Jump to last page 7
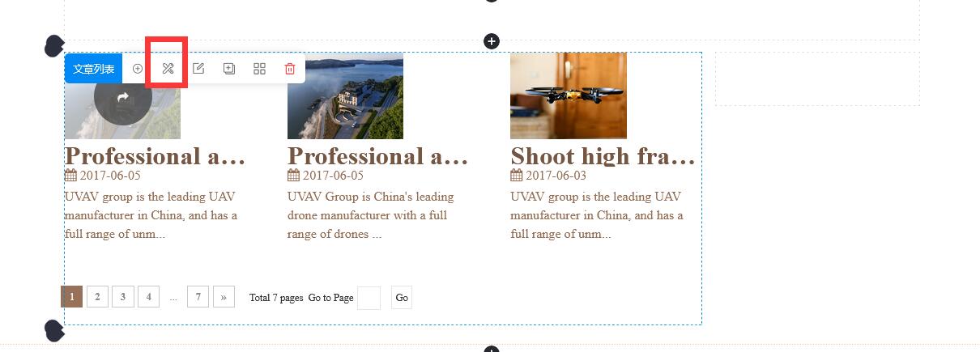This screenshot has height=352, width=980. (198, 297)
